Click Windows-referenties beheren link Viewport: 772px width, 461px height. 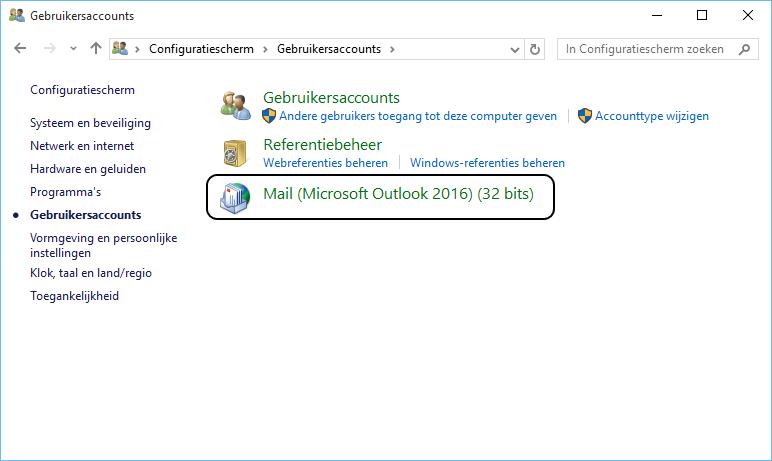[x=487, y=162]
